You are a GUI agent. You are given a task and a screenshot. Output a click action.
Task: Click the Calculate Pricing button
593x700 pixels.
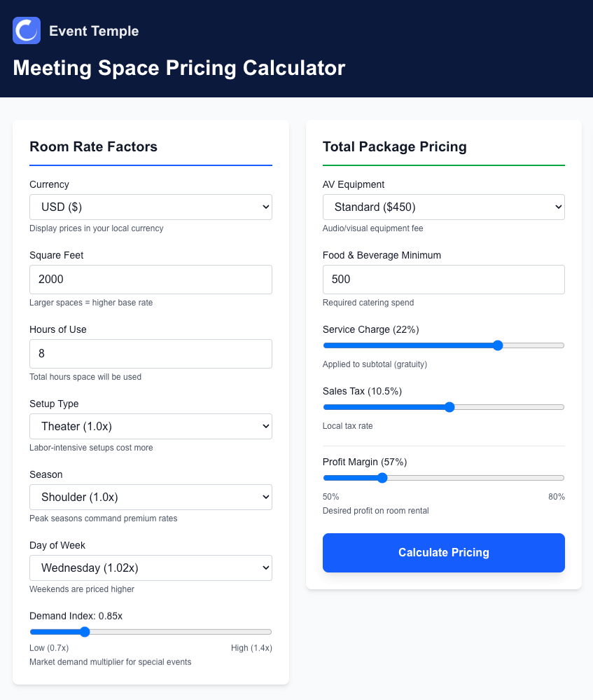coord(443,553)
